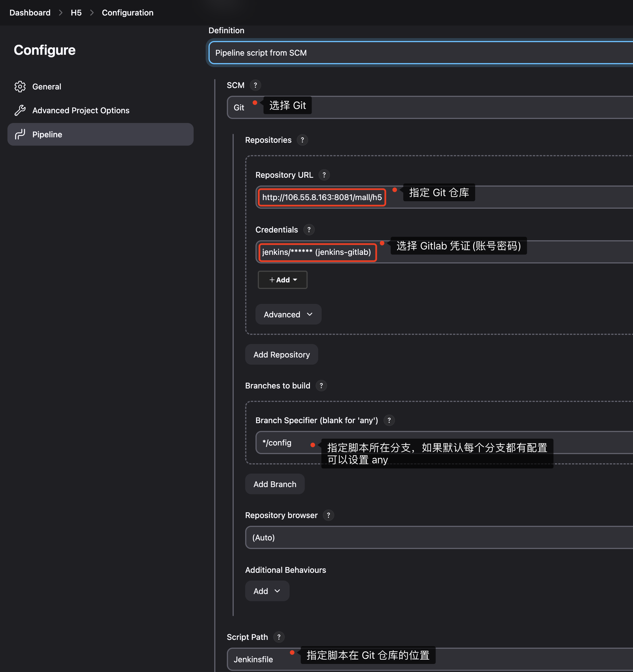Show help for Credentials field
The height and width of the screenshot is (672, 633).
[x=309, y=230]
